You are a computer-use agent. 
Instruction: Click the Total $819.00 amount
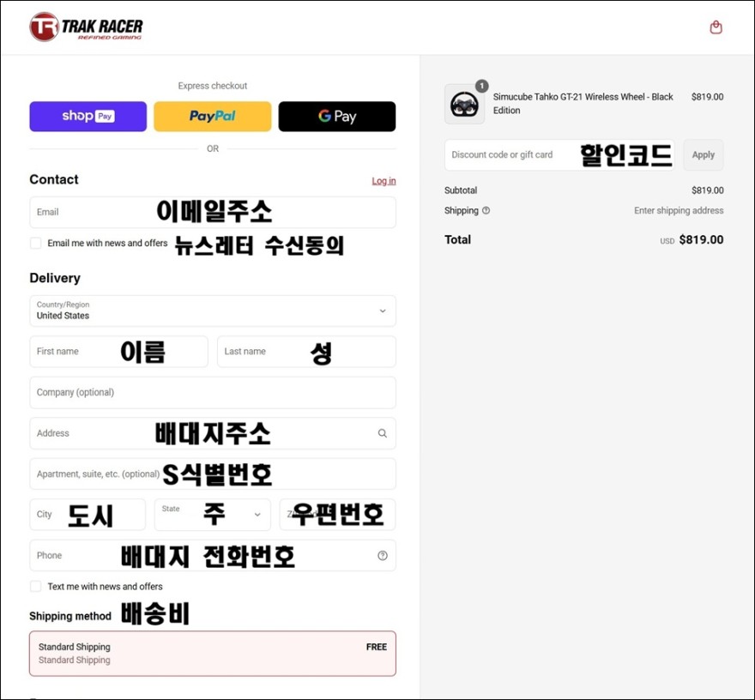(701, 239)
